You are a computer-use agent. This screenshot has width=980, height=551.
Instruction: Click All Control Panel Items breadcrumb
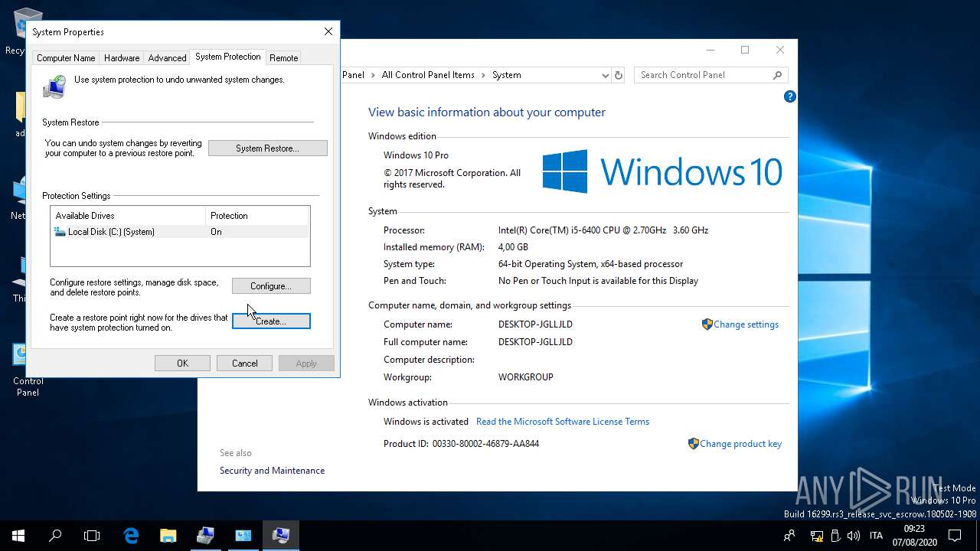coord(428,75)
